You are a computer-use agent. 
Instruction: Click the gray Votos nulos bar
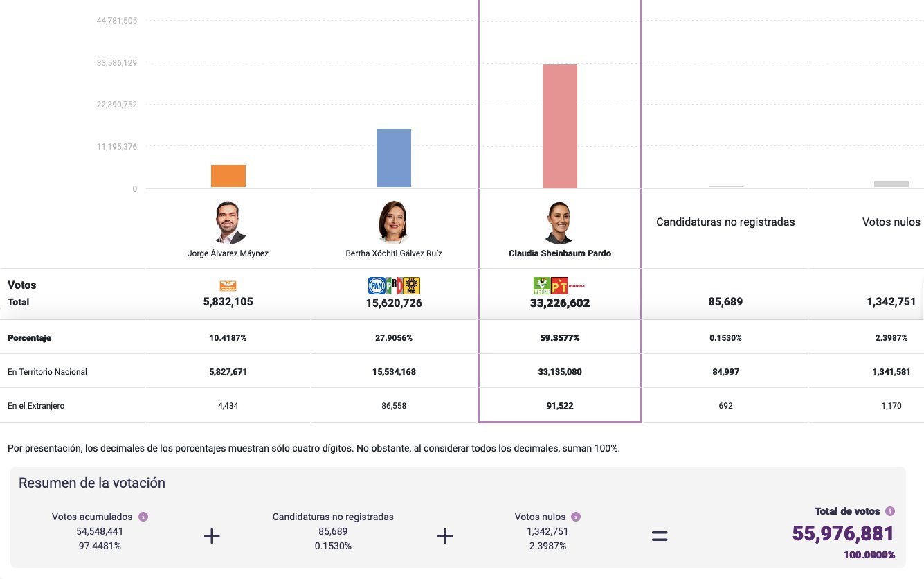pos(891,184)
